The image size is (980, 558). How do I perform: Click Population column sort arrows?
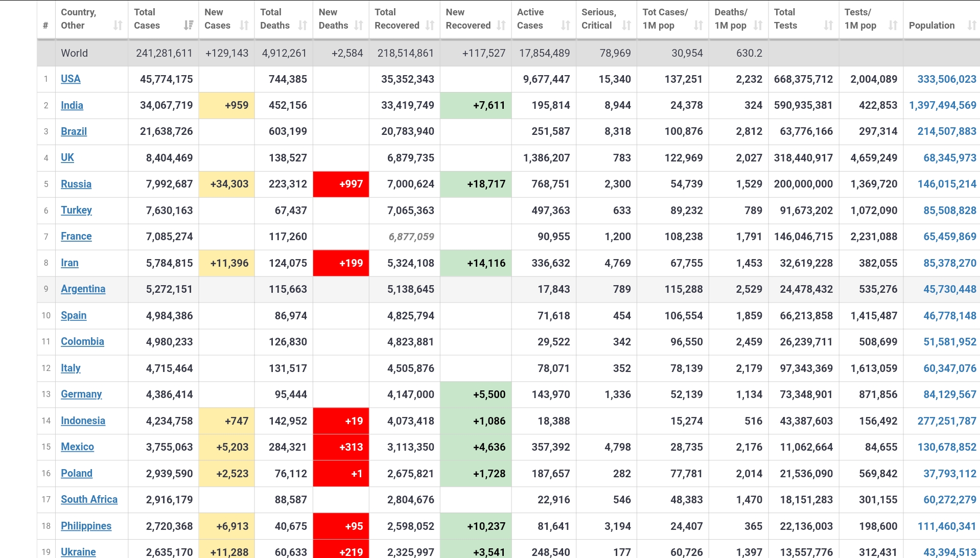tap(972, 25)
